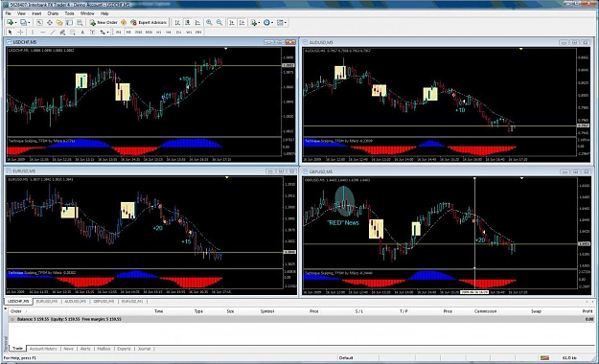
Task: Click GBPUSD chart shift triangle marker
Action: coord(521,178)
